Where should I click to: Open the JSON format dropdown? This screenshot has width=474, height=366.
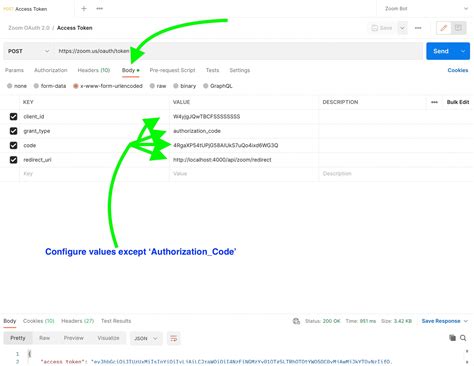pos(146,338)
